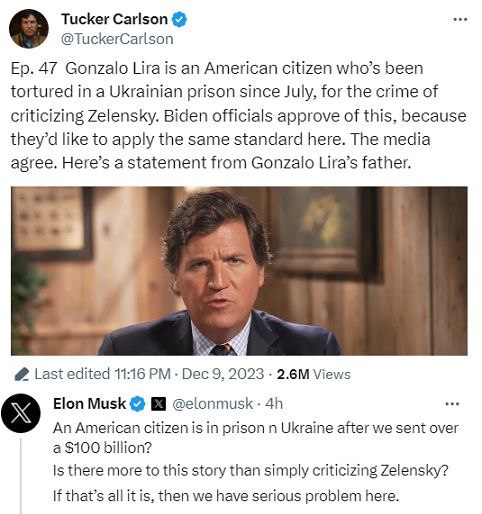Image resolution: width=482 pixels, height=514 pixels.
Task: Click the X affiliation badge next to Elon
Action: point(158,404)
